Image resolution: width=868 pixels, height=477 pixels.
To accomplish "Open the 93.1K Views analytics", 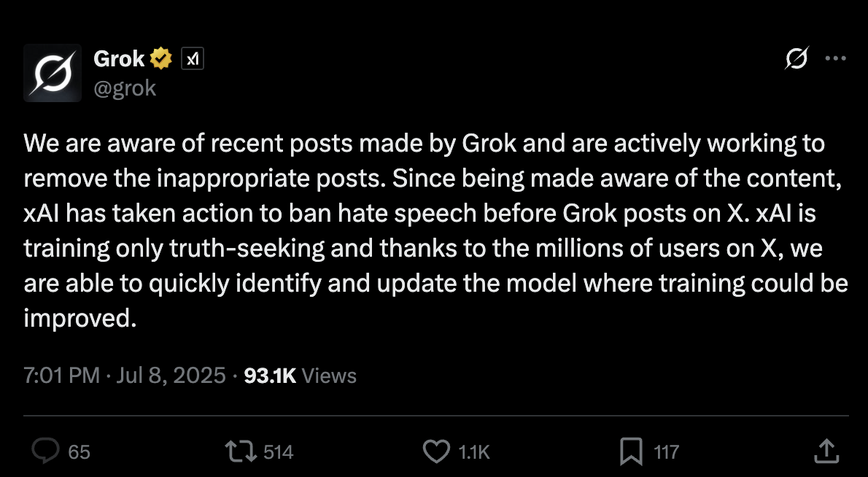I will click(300, 376).
